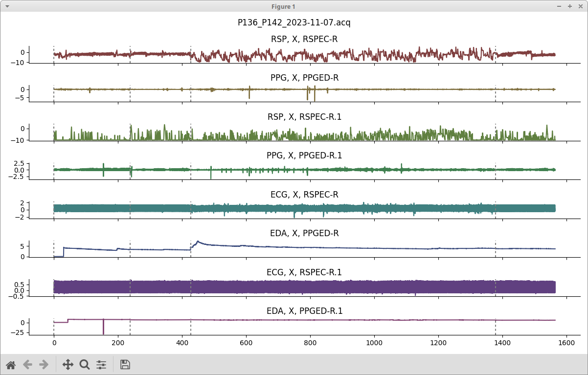
Task: Open the window menu arrow in the title bar
Action: click(7, 6)
